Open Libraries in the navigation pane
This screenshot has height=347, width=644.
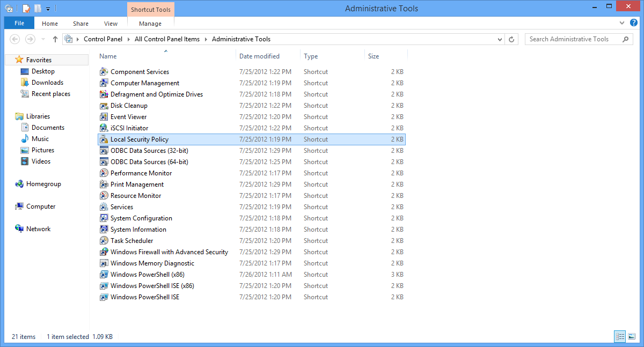coord(38,116)
